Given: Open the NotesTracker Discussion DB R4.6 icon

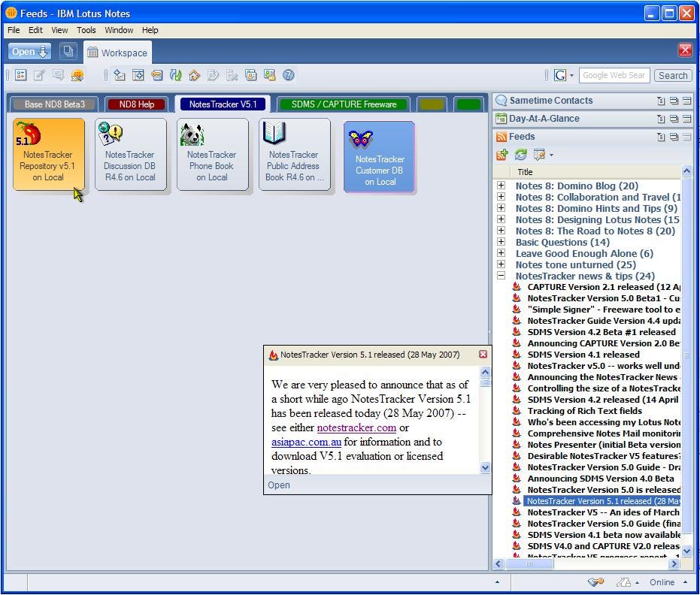Looking at the screenshot, I should [x=130, y=154].
